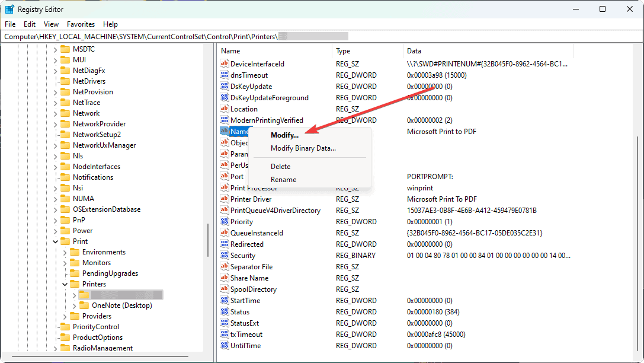
Task: Click the DWORD icon next to StartTime
Action: pos(224,300)
